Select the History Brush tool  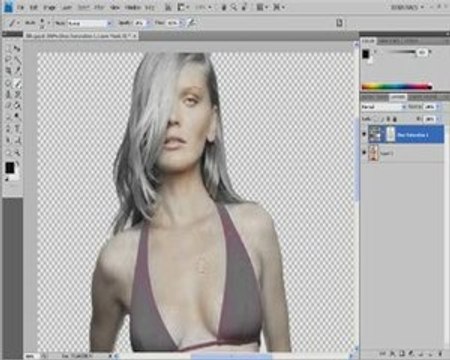pos(17,94)
